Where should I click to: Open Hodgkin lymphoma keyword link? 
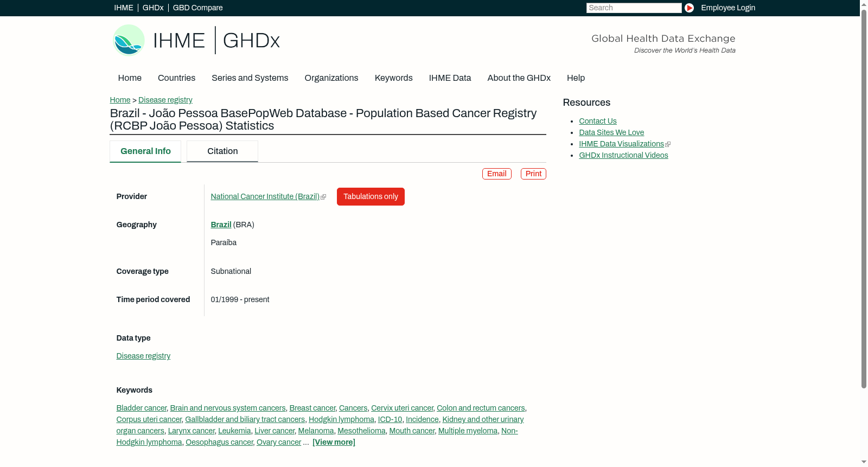tap(341, 419)
